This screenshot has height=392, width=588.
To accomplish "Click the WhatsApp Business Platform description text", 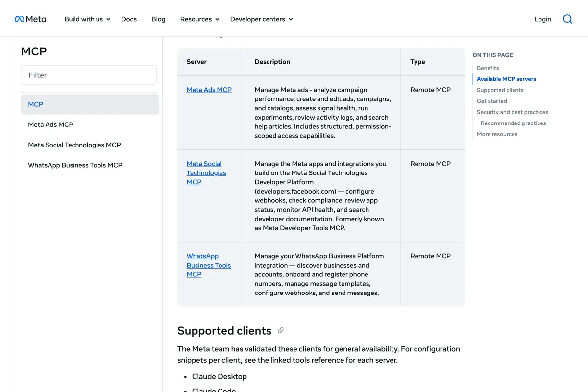I will point(319,274).
